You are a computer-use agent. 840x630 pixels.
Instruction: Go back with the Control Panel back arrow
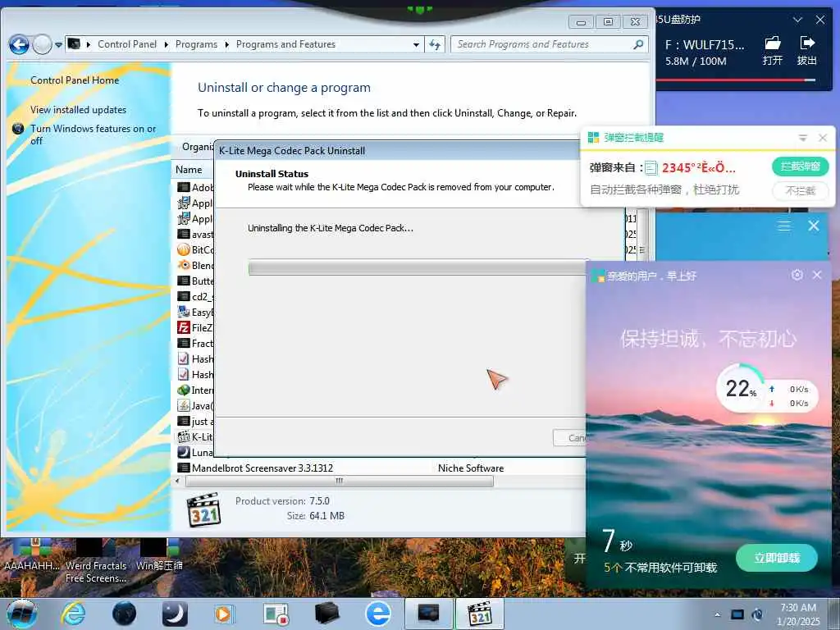coord(20,44)
